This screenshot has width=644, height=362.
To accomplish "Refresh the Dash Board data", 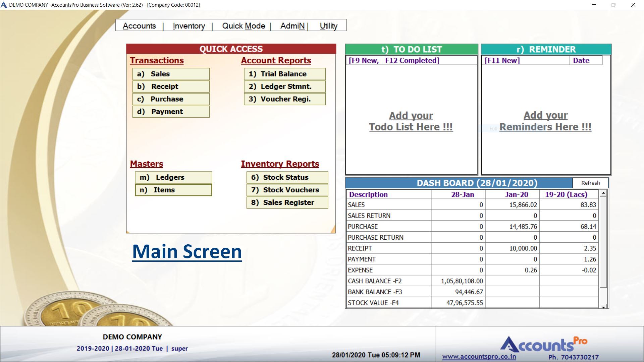I will pos(590,183).
